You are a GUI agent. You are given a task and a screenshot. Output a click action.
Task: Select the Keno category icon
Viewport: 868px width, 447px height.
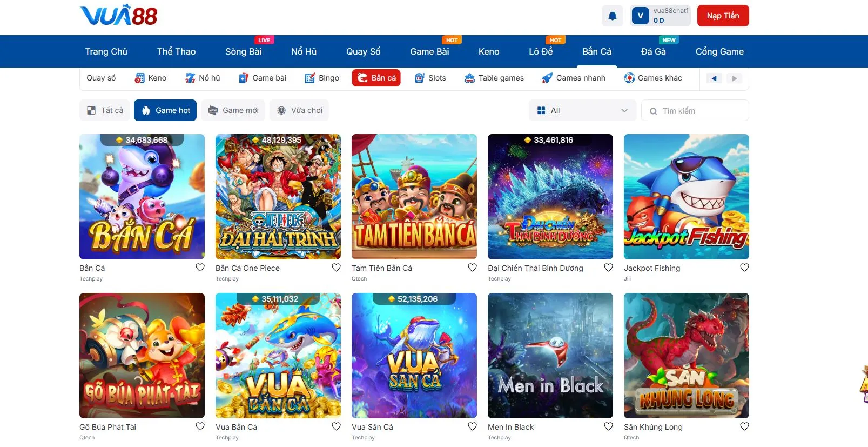pyautogui.click(x=140, y=78)
